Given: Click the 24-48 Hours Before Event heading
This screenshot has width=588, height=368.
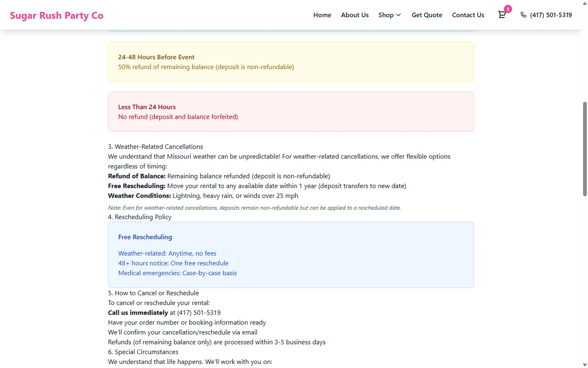Looking at the screenshot, I should point(156,57).
